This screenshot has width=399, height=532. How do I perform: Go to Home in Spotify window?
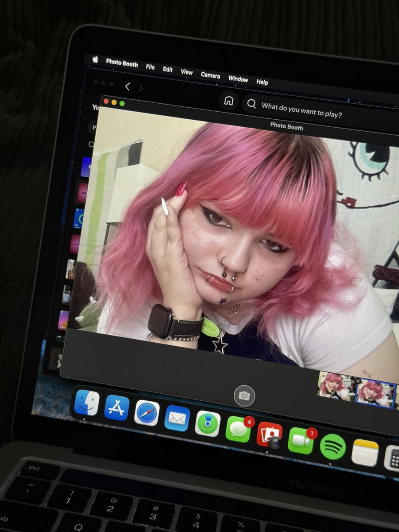(x=228, y=101)
